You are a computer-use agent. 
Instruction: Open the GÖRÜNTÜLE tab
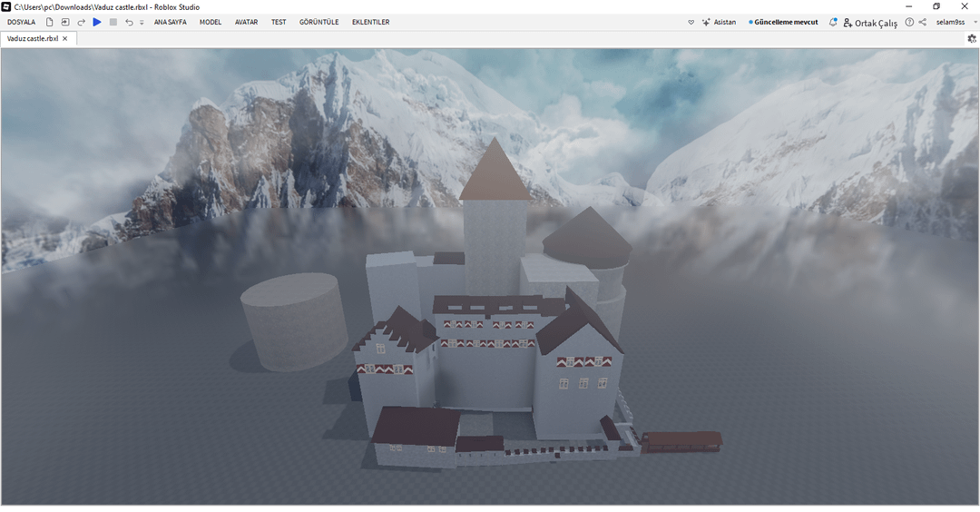tap(318, 22)
